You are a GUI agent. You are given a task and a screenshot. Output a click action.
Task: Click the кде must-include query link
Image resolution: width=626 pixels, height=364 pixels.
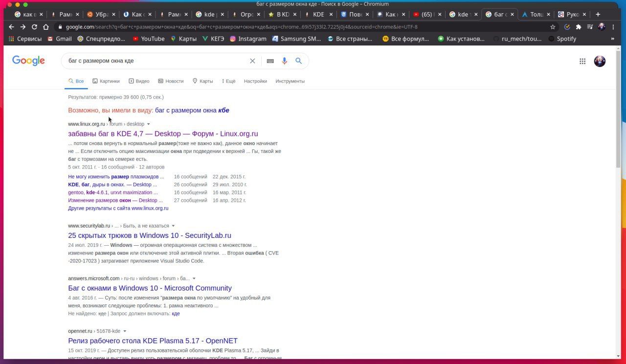point(176,314)
